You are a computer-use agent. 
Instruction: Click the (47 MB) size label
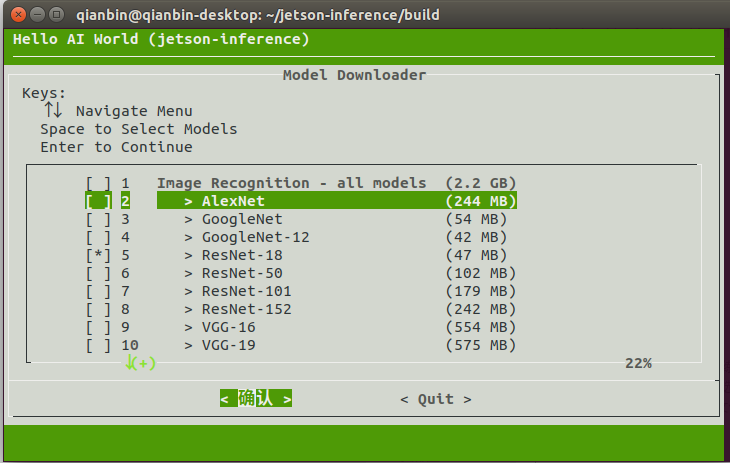(476, 255)
